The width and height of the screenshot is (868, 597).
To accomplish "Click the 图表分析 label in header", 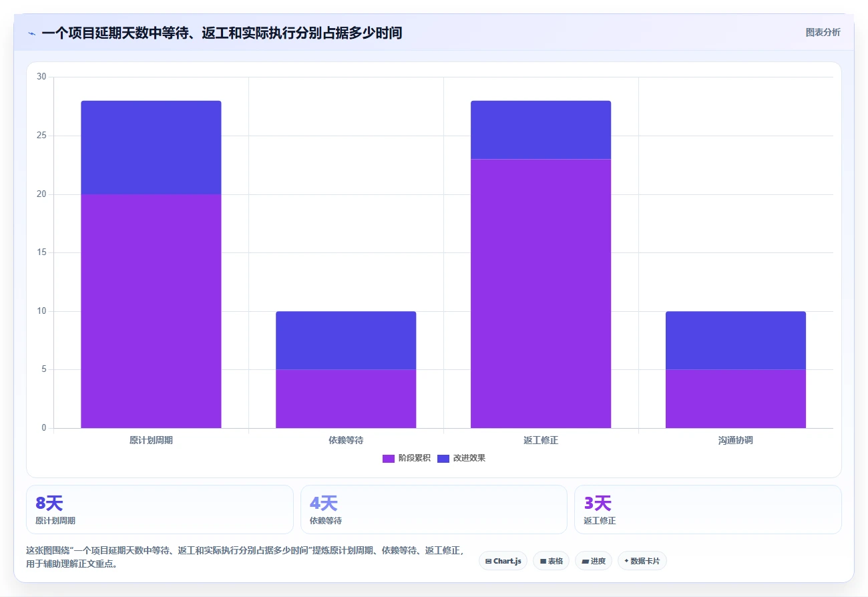I will click(823, 32).
